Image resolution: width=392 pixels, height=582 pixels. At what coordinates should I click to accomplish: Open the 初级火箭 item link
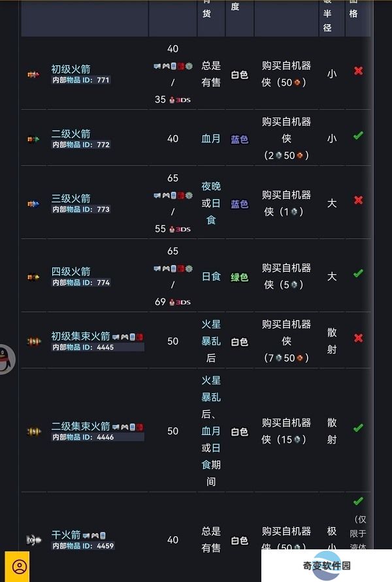tap(71, 69)
